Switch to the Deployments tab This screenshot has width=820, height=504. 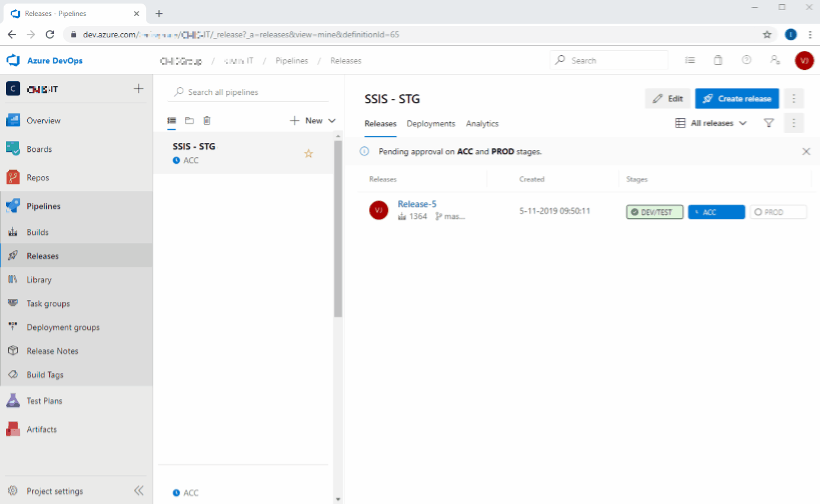click(x=430, y=123)
